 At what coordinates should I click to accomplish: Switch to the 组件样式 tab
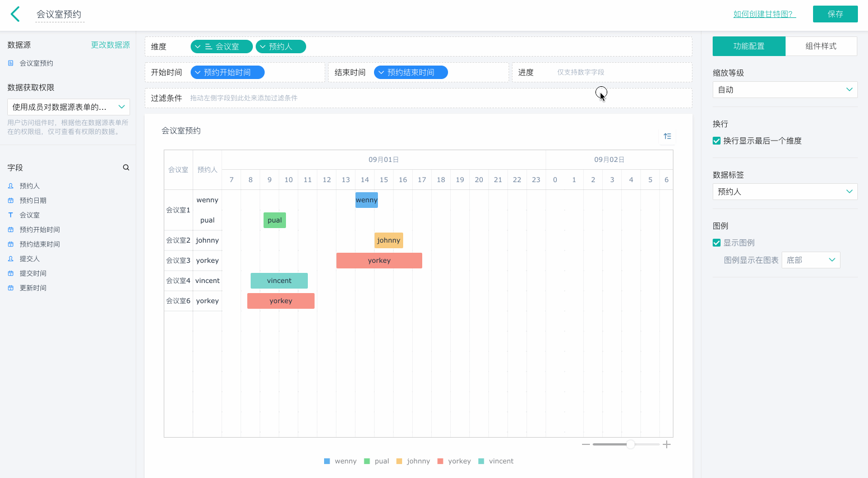click(x=821, y=46)
